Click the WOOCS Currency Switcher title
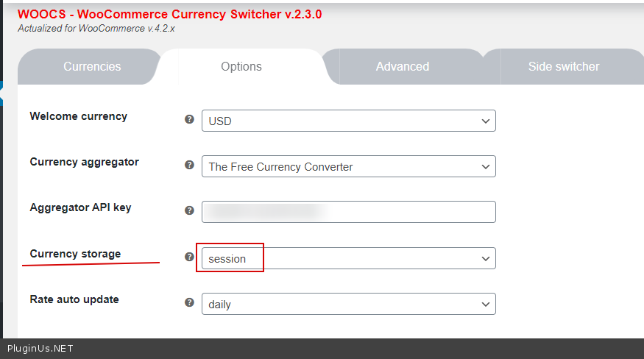Image resolution: width=644 pixels, height=359 pixels. [169, 14]
